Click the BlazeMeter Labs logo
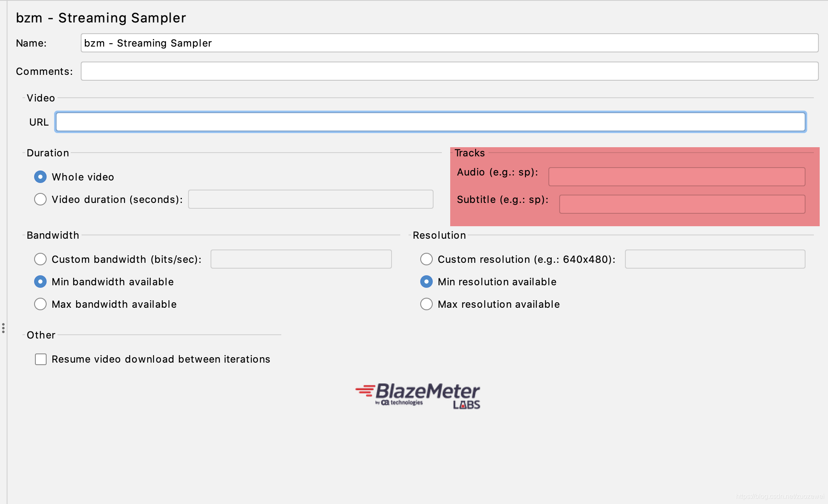Screen dimensions: 828x504 (x=418, y=395)
